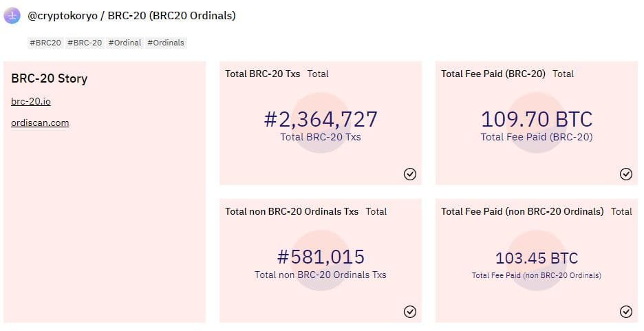Click the #2,364,727 counter value
This screenshot has width=644, height=331.
321,119
